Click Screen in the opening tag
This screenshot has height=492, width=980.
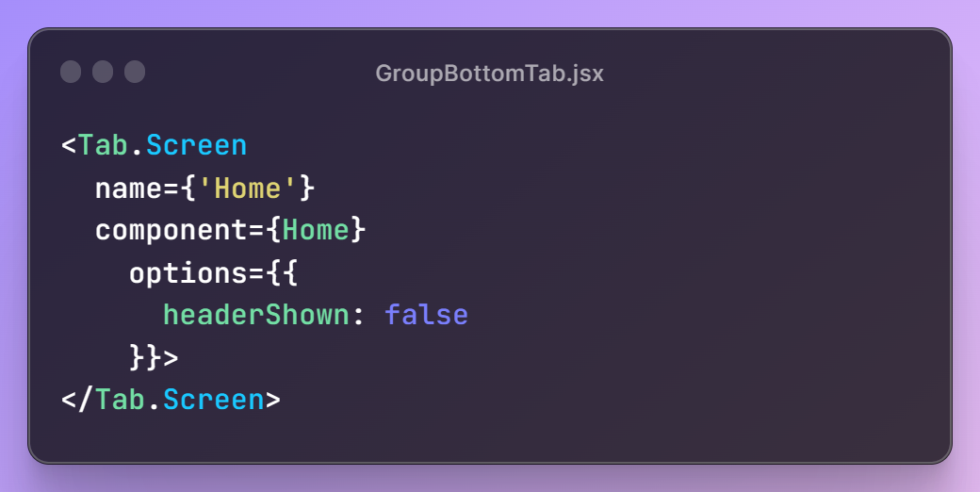click(x=197, y=145)
